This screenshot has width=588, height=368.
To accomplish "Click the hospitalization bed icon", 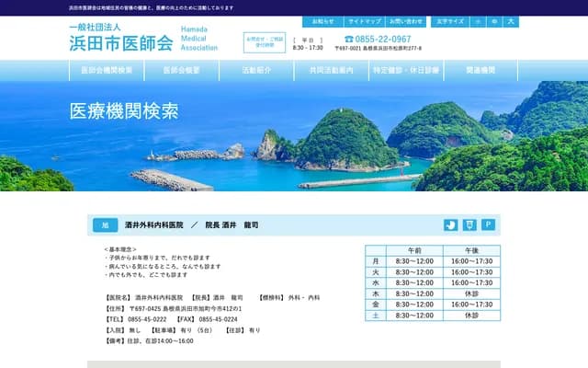I will (x=450, y=224).
